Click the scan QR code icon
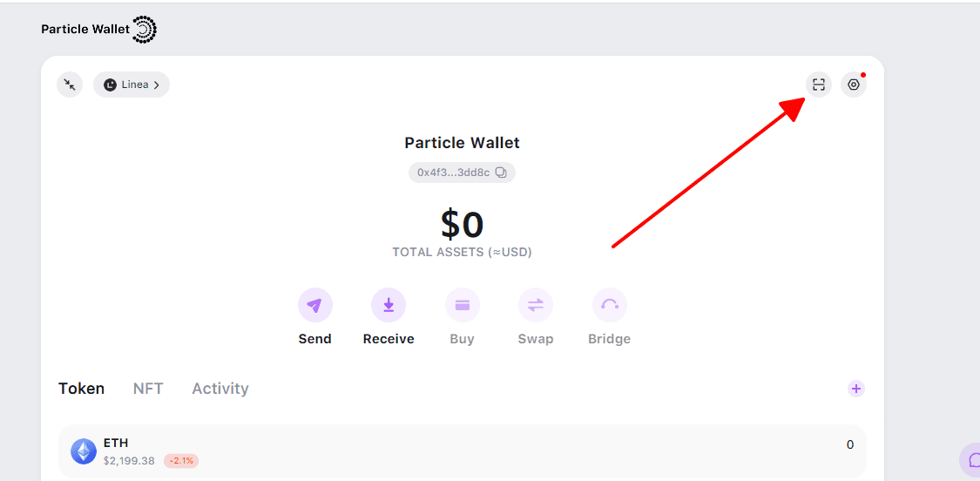Screen dimensions: 980x481 [818, 85]
